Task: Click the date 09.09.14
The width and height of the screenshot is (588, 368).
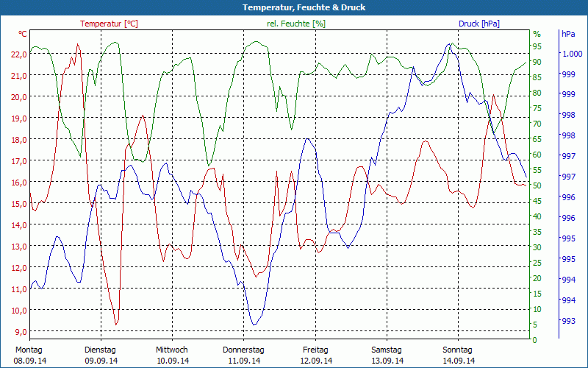Action: point(101,361)
